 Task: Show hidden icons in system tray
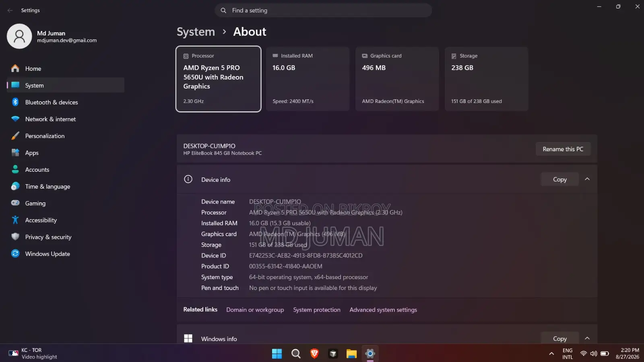pyautogui.click(x=551, y=354)
